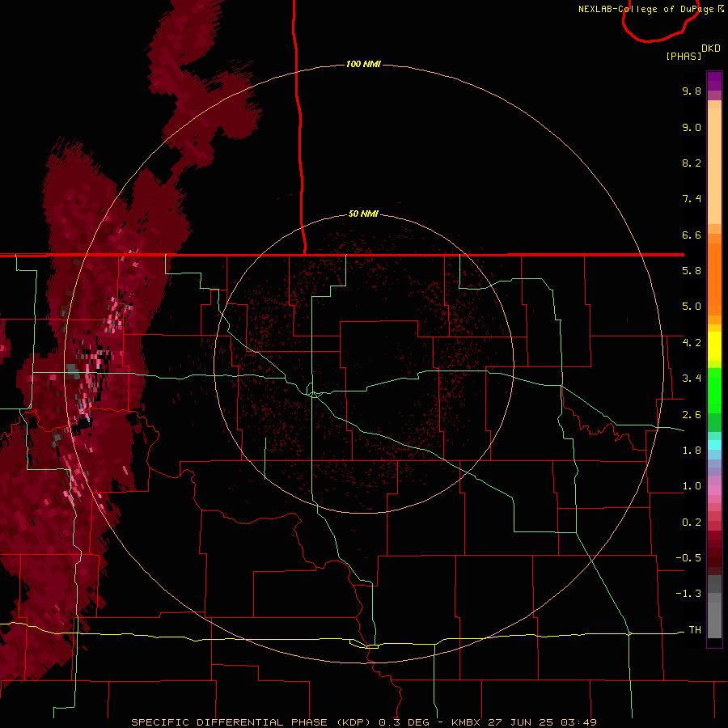Pick the purple top segment of color bar
Screen dimensions: 728x728
pos(714,81)
